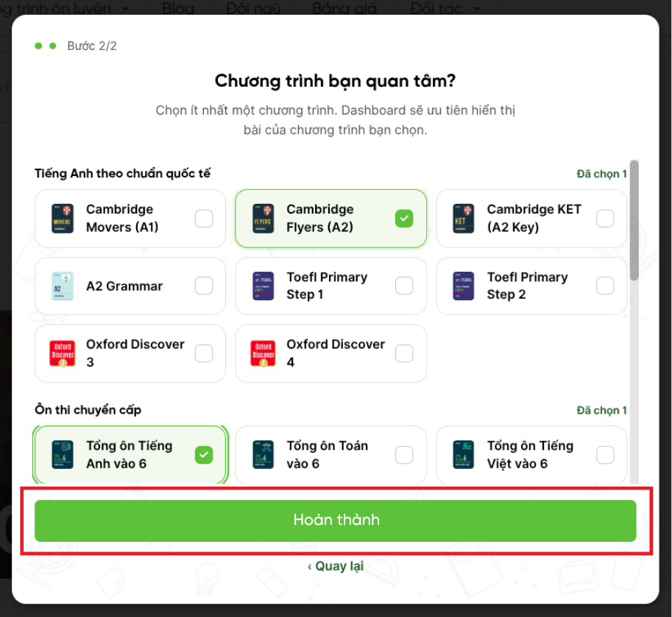The height and width of the screenshot is (617, 672).
Task: Click the Cambridge Flyers (A2) label text
Action: 320,218
